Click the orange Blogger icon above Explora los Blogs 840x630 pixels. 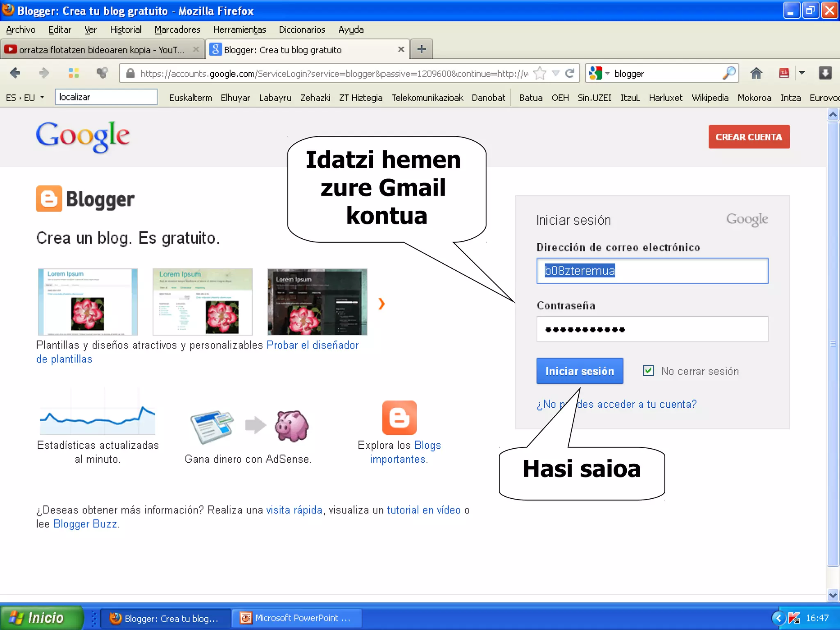coord(399,418)
